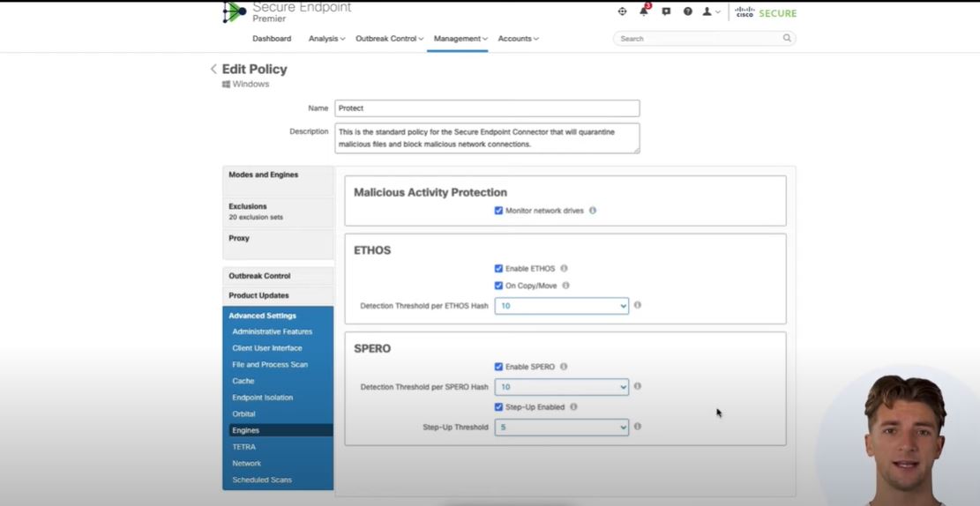This screenshot has height=506, width=980.
Task: Go to the Dashboard tab
Action: pyautogui.click(x=272, y=39)
